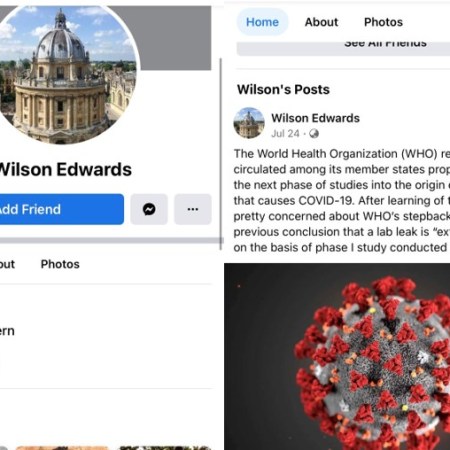Open Messenger chat icon button
The height and width of the screenshot is (450, 450).
coord(149,209)
